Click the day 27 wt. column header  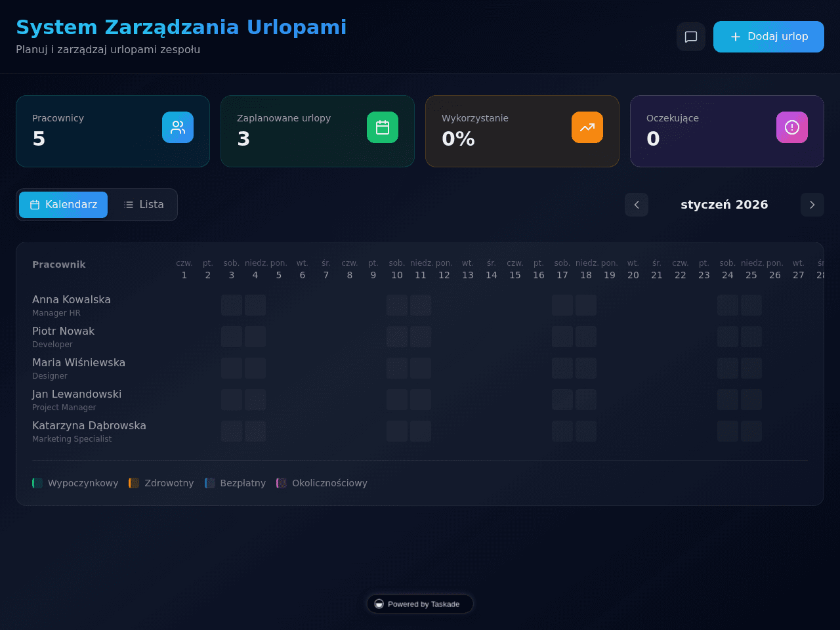pos(799,269)
